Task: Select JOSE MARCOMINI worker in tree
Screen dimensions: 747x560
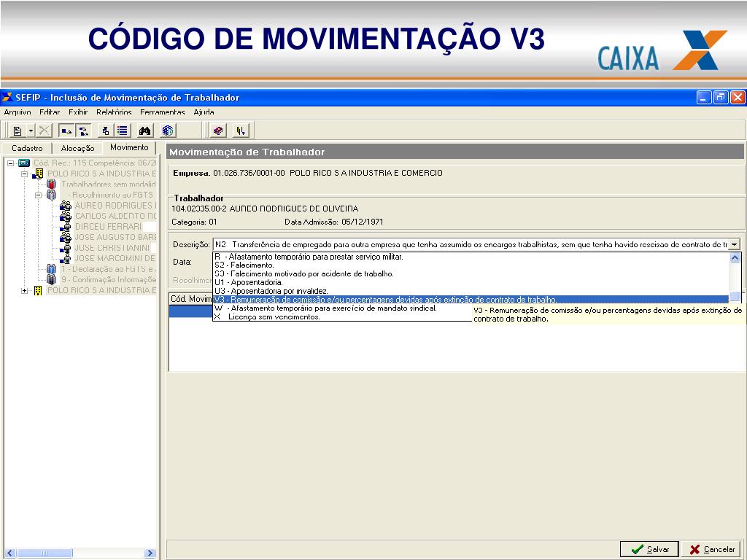Action: (x=115, y=258)
